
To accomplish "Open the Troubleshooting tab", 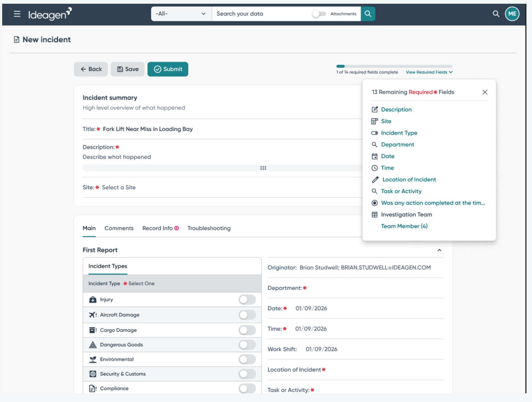I will [x=209, y=228].
